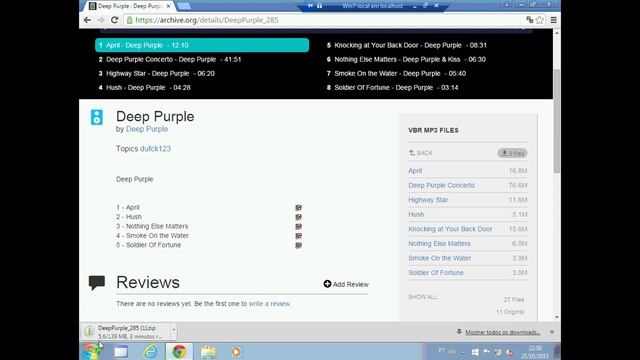Screen dimensions: 640x360
Task: Click the browser forward arrow
Action: click(x=101, y=20)
